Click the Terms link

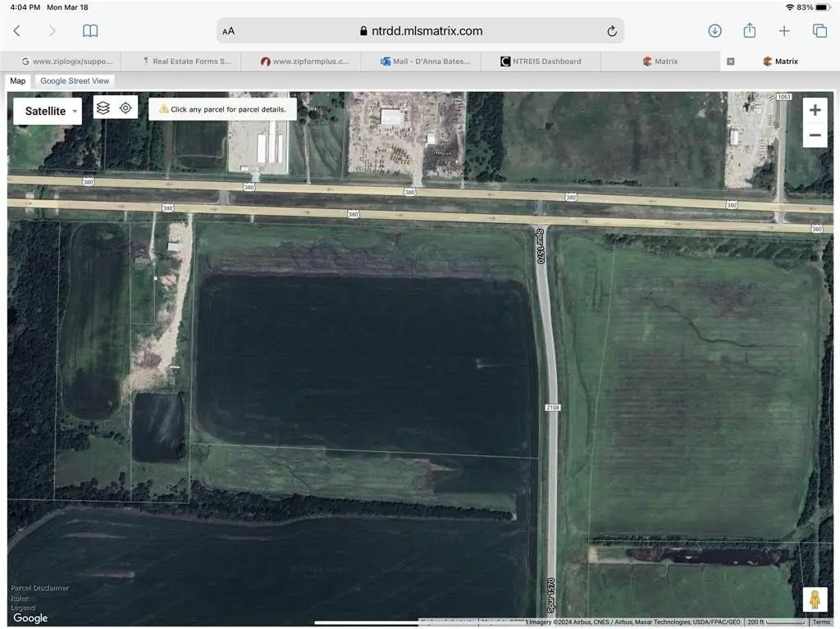click(821, 622)
